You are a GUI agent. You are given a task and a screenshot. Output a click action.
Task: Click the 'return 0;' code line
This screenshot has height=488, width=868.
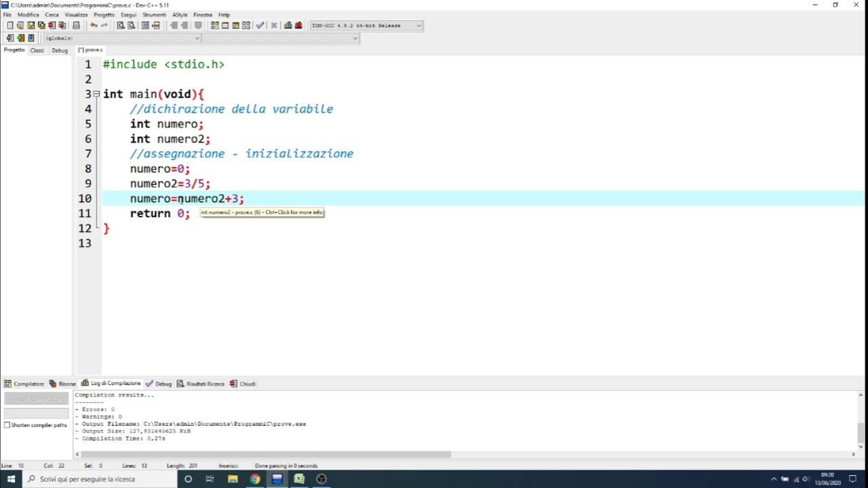pyautogui.click(x=160, y=213)
